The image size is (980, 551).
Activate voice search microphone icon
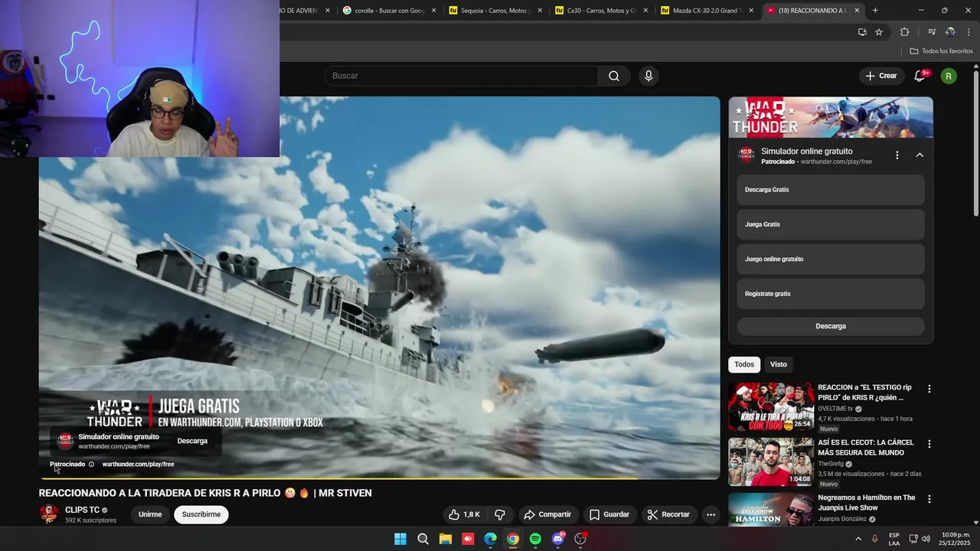648,76
